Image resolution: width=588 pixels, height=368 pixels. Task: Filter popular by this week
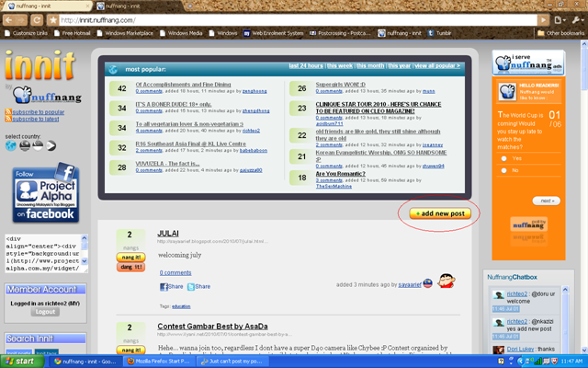coord(340,65)
